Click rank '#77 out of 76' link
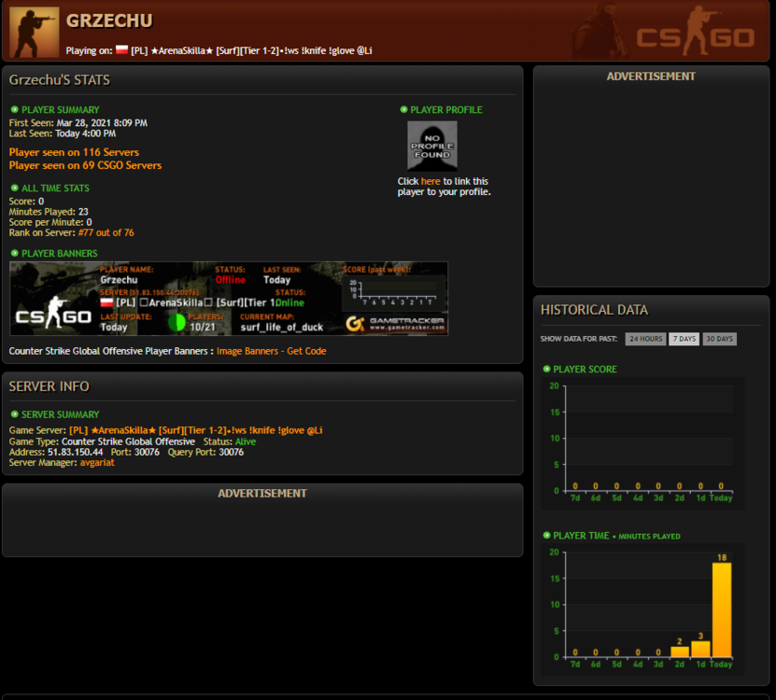The height and width of the screenshot is (700, 776). (106, 232)
